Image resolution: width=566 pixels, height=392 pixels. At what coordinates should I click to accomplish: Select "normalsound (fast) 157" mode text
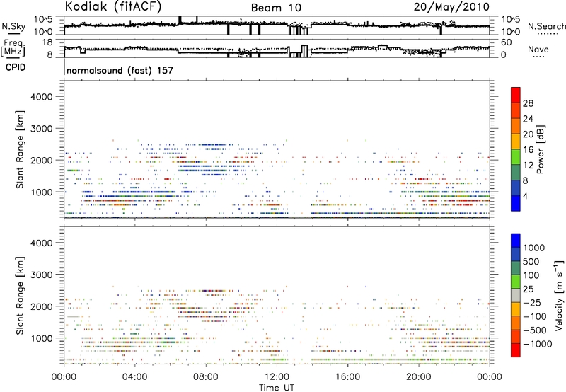point(120,70)
